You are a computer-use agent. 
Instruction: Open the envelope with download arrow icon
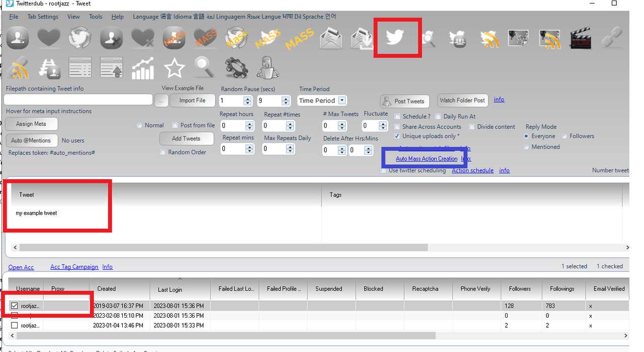[362, 38]
